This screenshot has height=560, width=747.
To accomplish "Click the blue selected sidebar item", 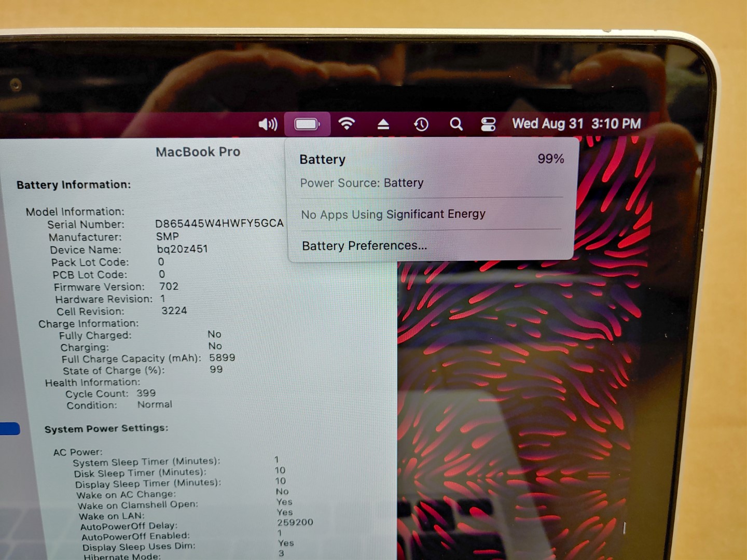I will point(10,429).
